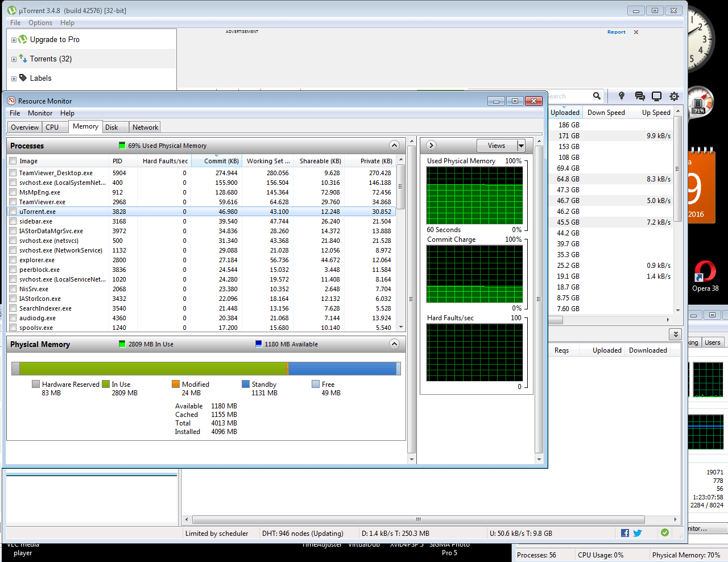Click the orange calendar desktop gadget

[x=701, y=185]
